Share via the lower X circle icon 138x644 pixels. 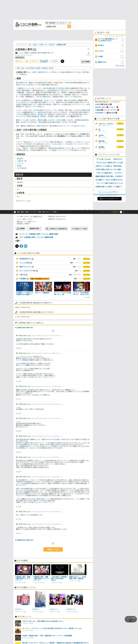pyautogui.click(x=17, y=246)
